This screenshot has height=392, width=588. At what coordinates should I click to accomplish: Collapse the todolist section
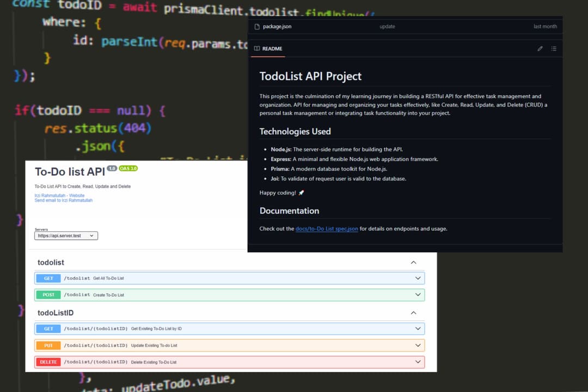click(x=413, y=262)
